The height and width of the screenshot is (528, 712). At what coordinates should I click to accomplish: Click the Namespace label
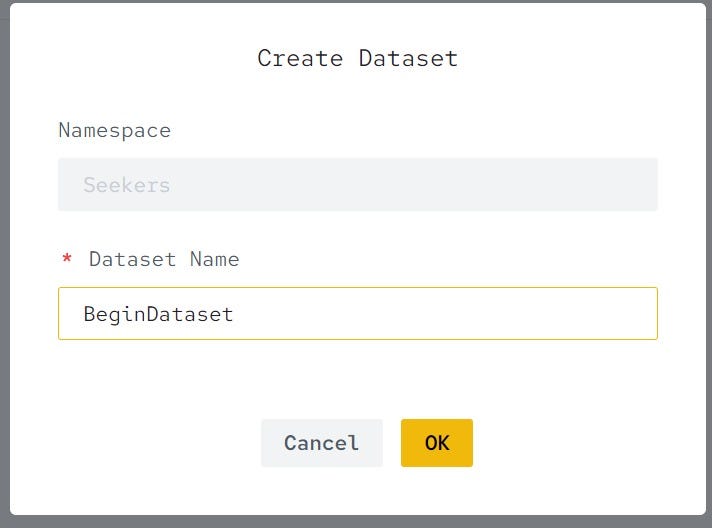(x=114, y=131)
